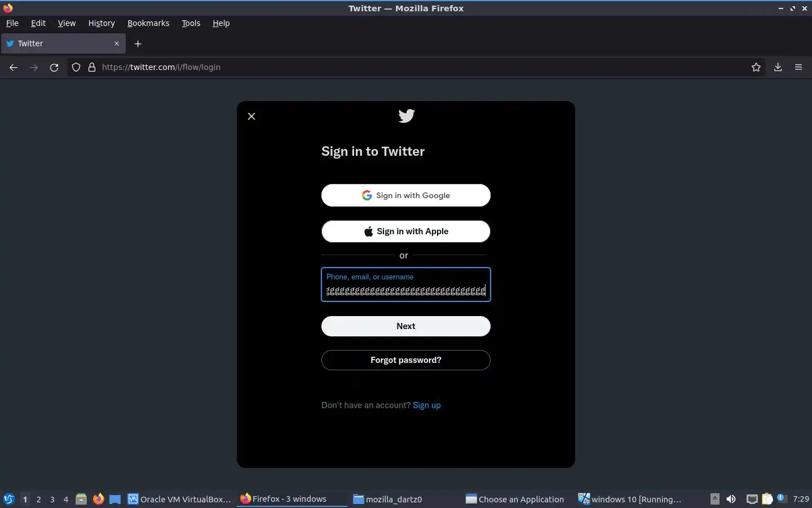Close the Twitter tab

pyautogui.click(x=117, y=43)
